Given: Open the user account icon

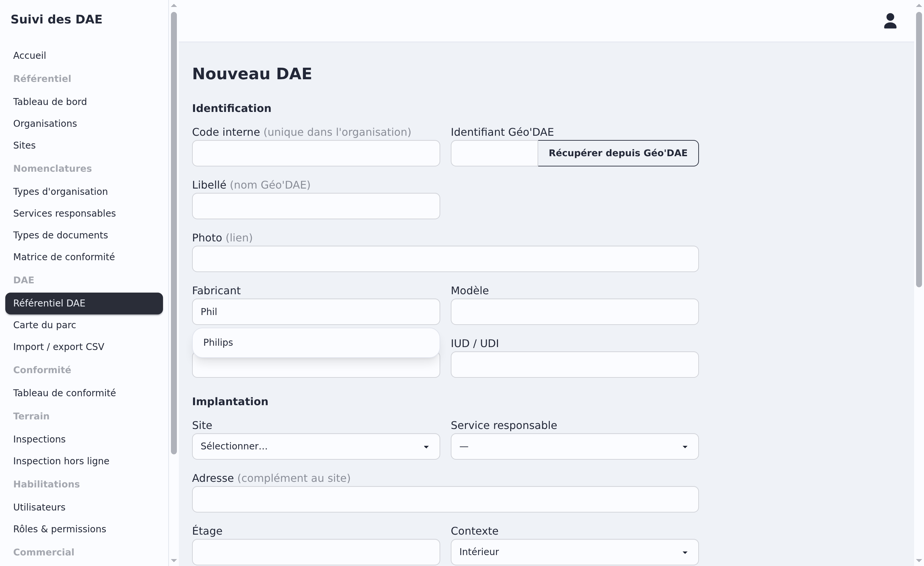Looking at the screenshot, I should [x=890, y=21].
